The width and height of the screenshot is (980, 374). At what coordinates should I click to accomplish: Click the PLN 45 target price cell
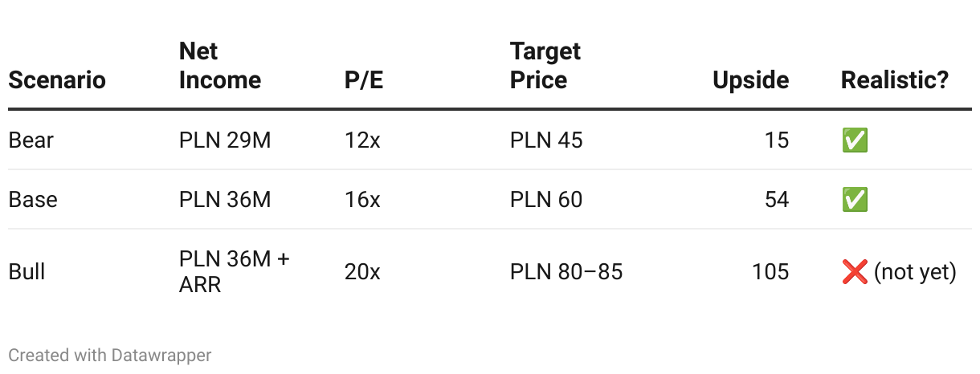[546, 140]
